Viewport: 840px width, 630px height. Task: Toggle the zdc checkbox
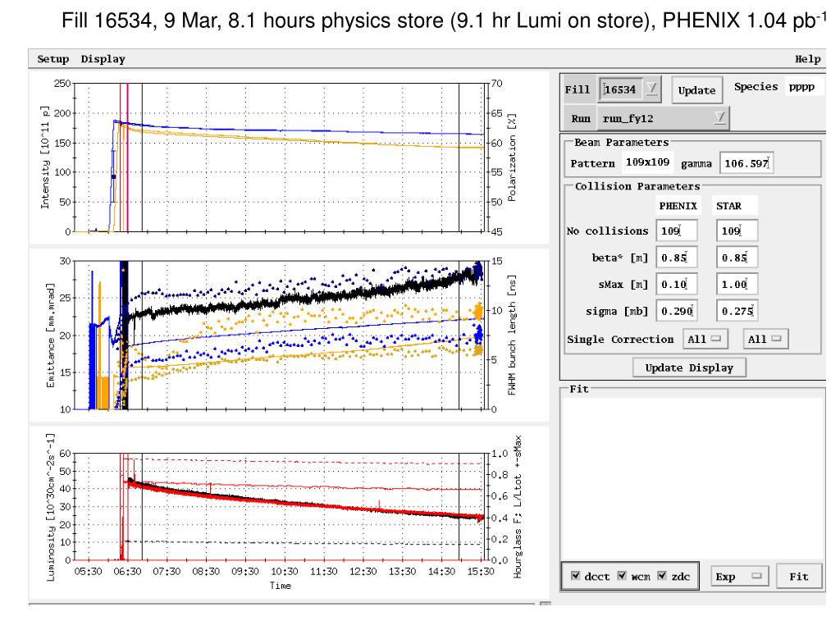(662, 575)
